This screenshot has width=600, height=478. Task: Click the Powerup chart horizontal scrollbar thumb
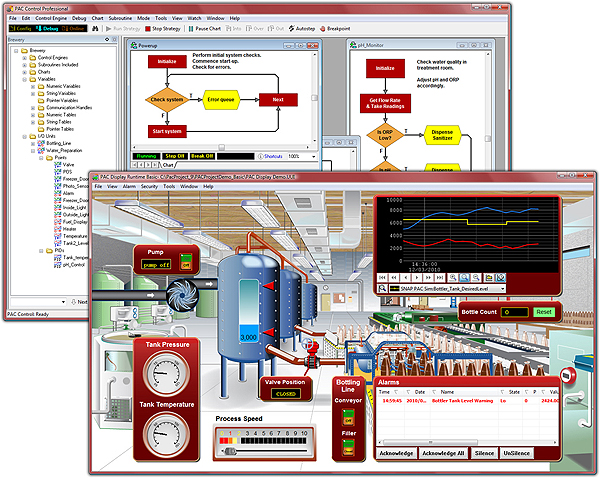click(x=222, y=147)
